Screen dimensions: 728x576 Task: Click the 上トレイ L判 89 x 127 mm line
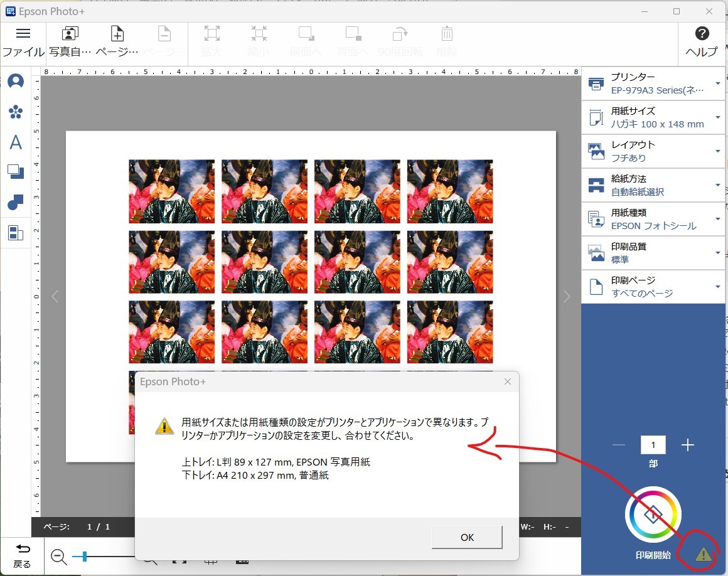pos(276,462)
